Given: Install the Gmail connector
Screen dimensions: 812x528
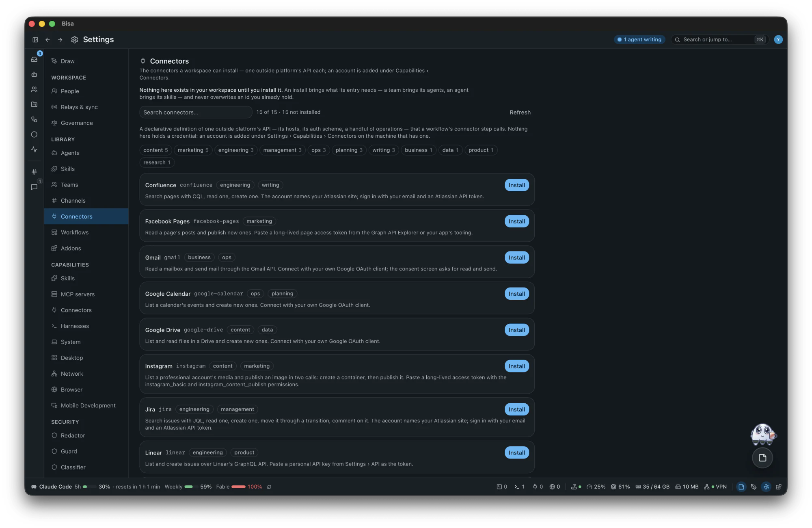Looking at the screenshot, I should (516, 258).
